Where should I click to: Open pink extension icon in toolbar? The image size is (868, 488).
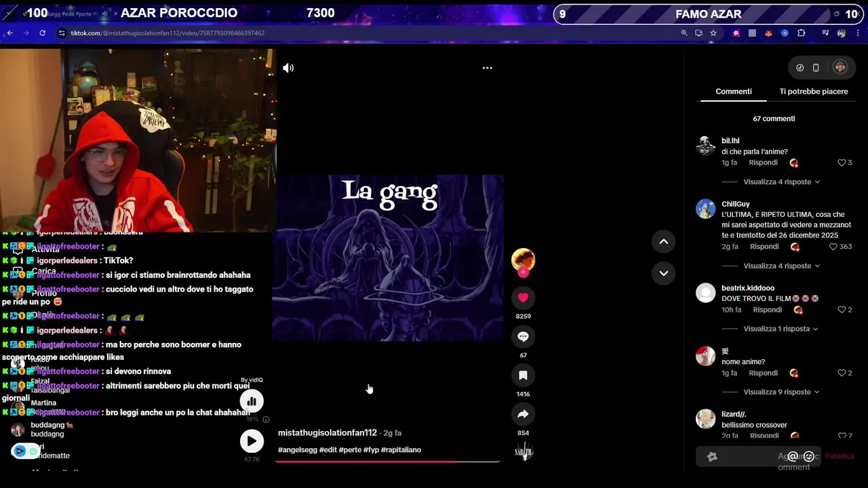[x=736, y=33]
